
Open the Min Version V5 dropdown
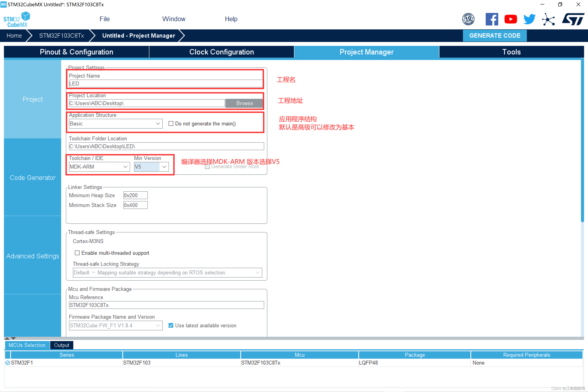[151, 166]
